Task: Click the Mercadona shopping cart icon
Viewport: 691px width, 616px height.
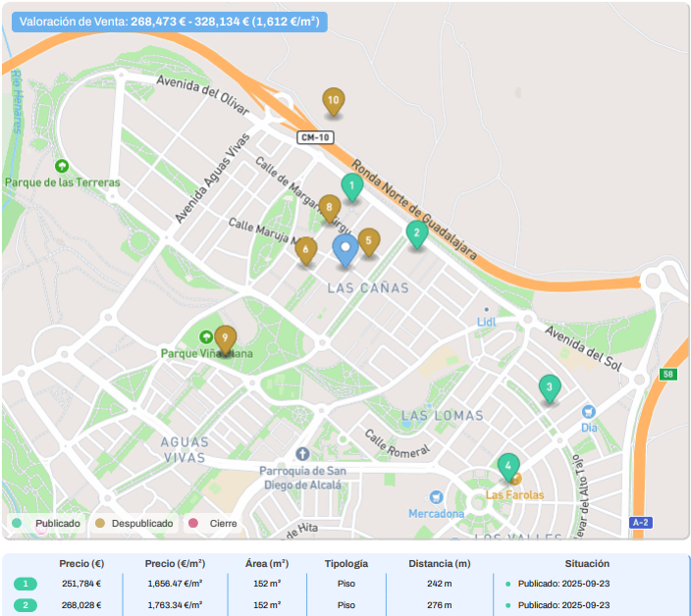Action: 435,497
